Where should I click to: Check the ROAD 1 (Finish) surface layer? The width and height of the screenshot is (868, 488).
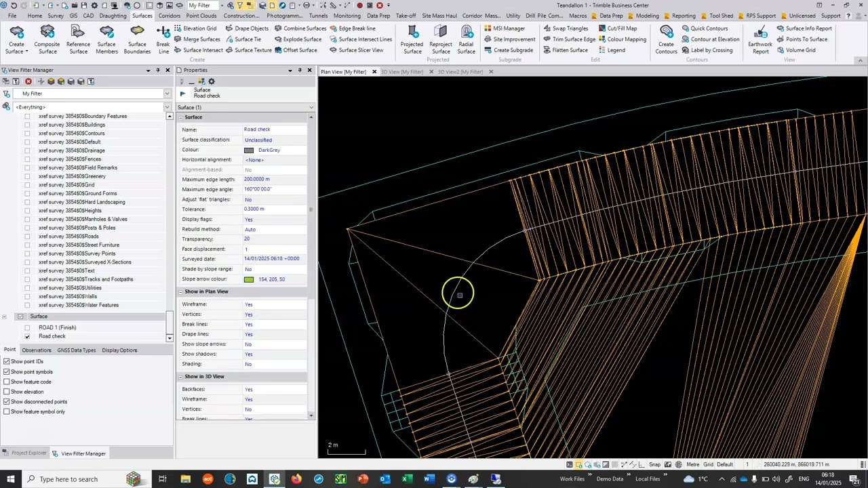[28, 328]
